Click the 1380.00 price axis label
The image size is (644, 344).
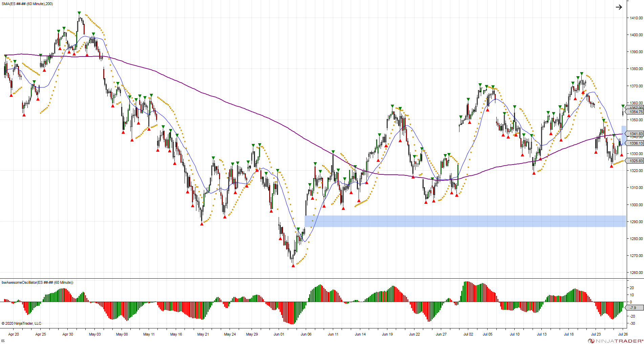click(636, 69)
